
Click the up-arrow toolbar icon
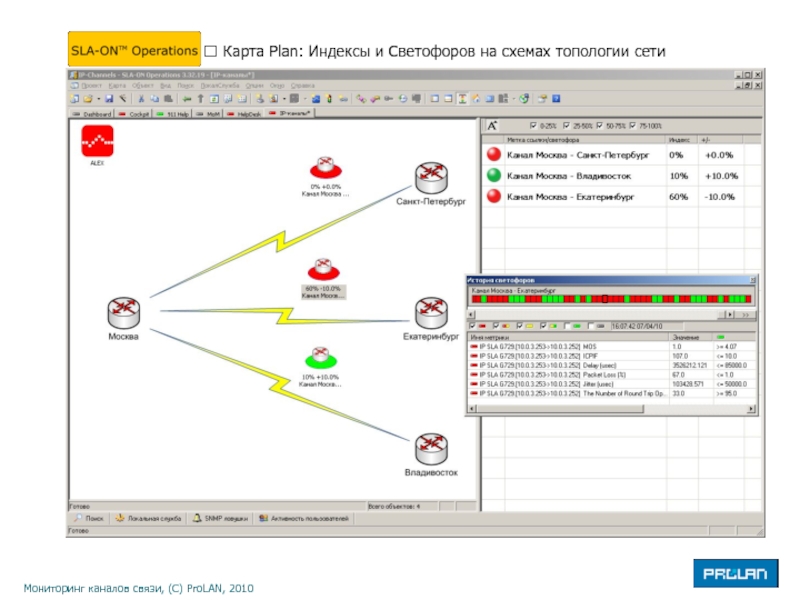[x=201, y=98]
